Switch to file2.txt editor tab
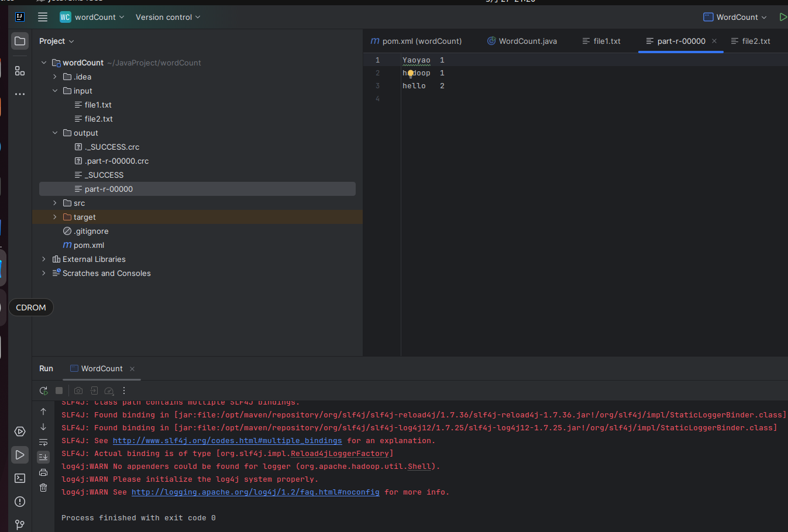This screenshot has height=532, width=788. click(x=751, y=41)
